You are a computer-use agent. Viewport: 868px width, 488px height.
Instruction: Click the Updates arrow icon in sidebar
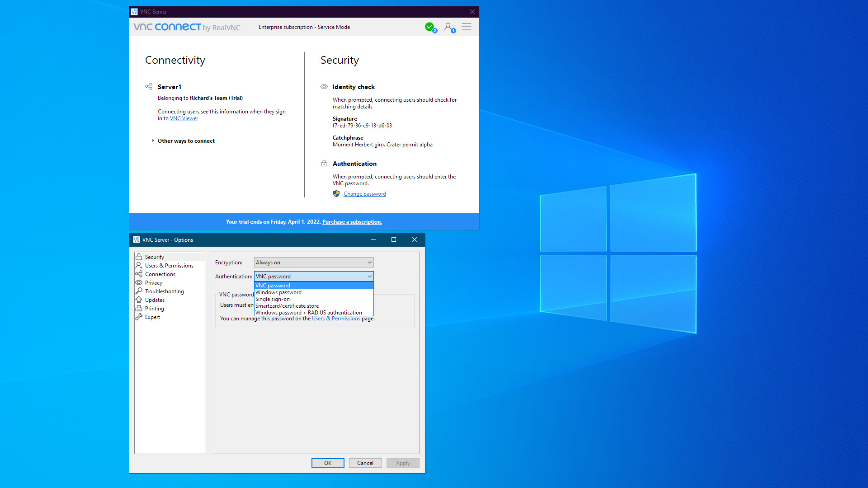click(139, 300)
